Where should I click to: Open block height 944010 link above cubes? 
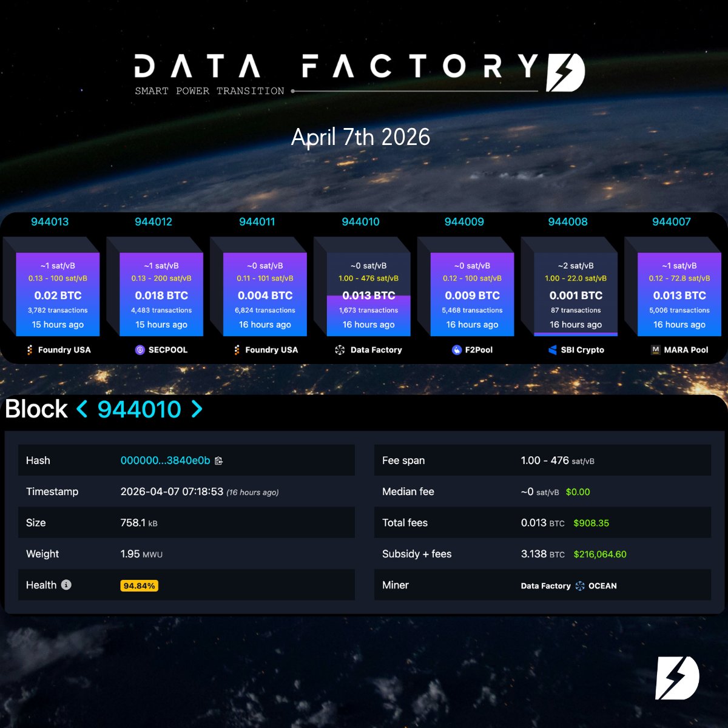pyautogui.click(x=361, y=222)
